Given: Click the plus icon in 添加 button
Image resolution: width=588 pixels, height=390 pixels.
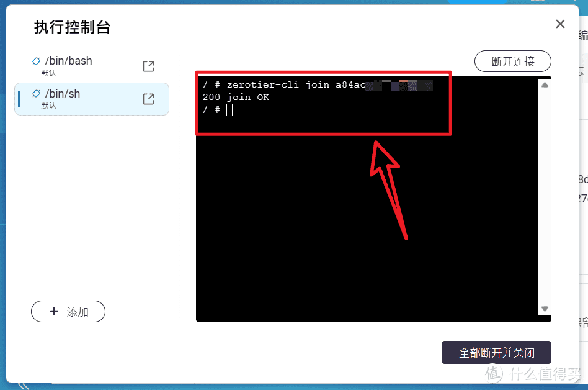Looking at the screenshot, I should click(54, 311).
